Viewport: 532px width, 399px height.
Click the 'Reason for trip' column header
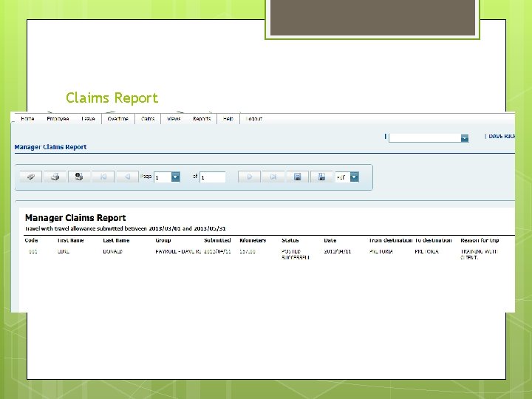(480, 240)
